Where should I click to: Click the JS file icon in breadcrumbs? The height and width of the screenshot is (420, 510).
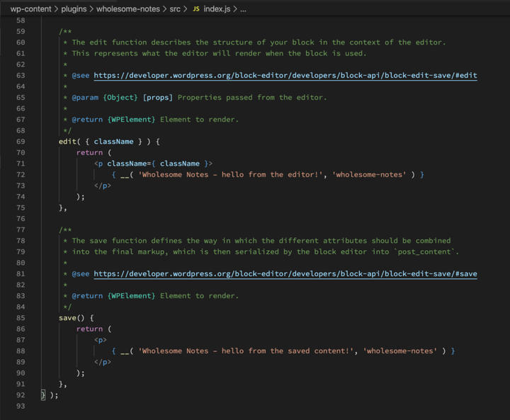click(196, 9)
